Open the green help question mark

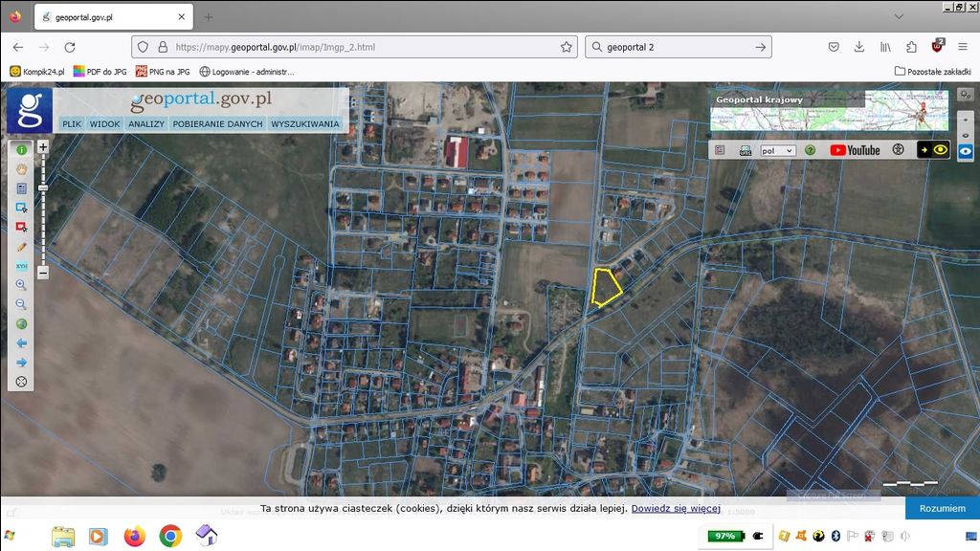click(x=810, y=150)
